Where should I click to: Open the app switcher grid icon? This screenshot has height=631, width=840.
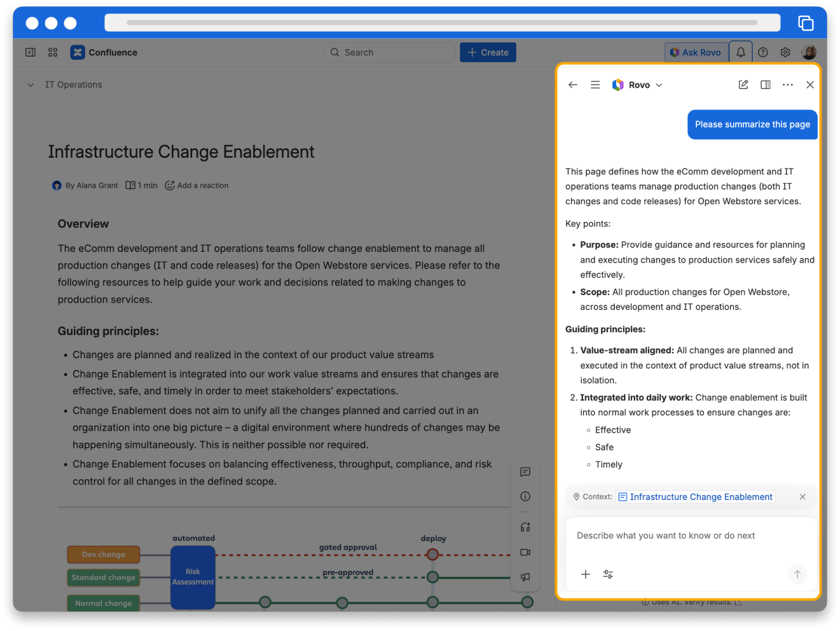click(53, 52)
